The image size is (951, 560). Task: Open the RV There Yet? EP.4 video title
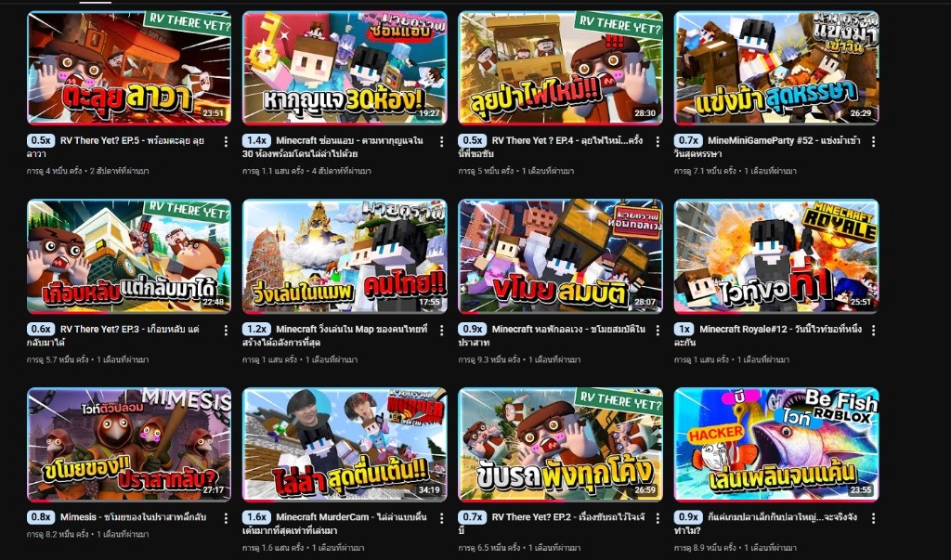pyautogui.click(x=553, y=147)
